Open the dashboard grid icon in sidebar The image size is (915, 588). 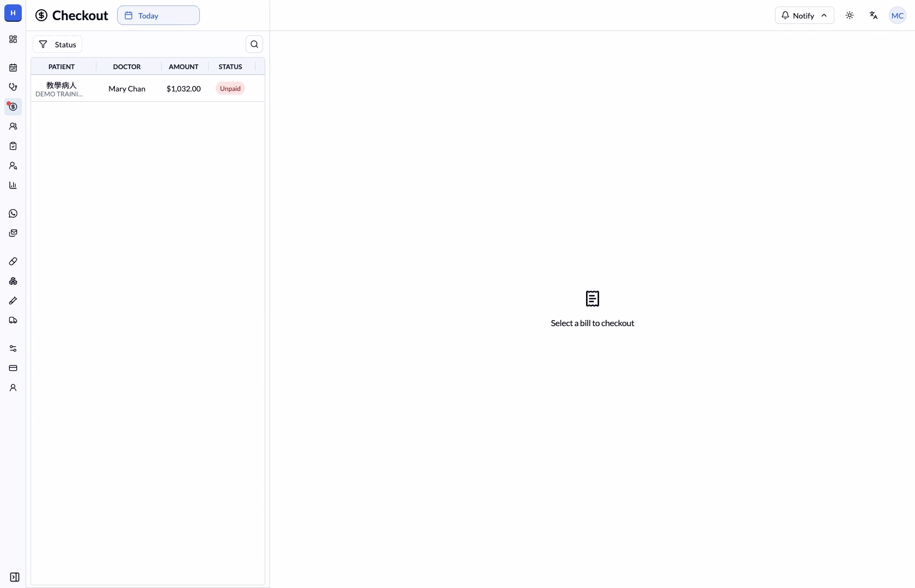point(13,39)
